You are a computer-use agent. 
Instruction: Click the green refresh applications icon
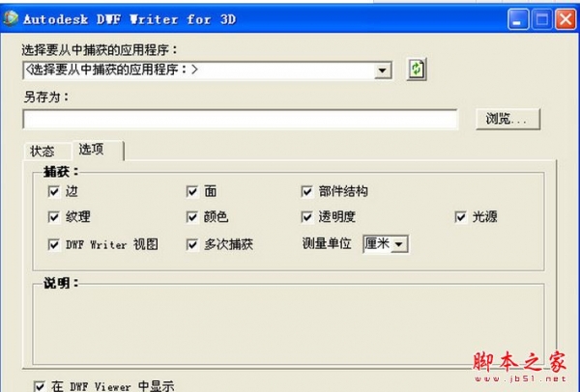417,70
